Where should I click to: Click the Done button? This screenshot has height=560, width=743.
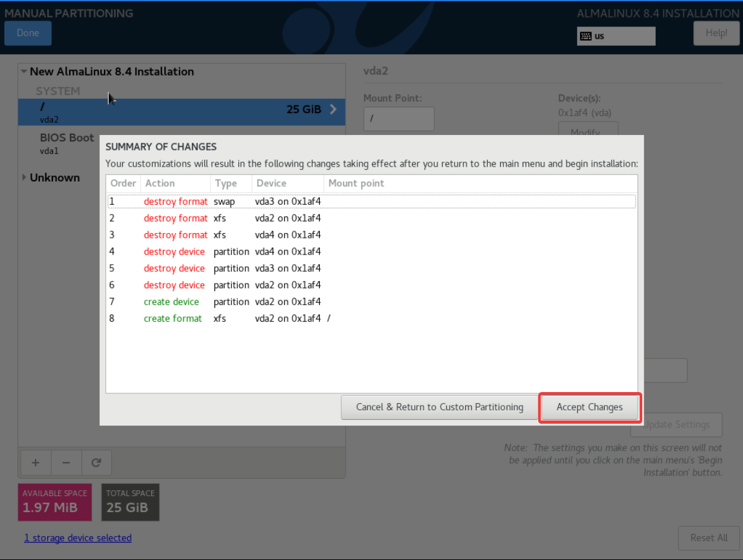28,33
